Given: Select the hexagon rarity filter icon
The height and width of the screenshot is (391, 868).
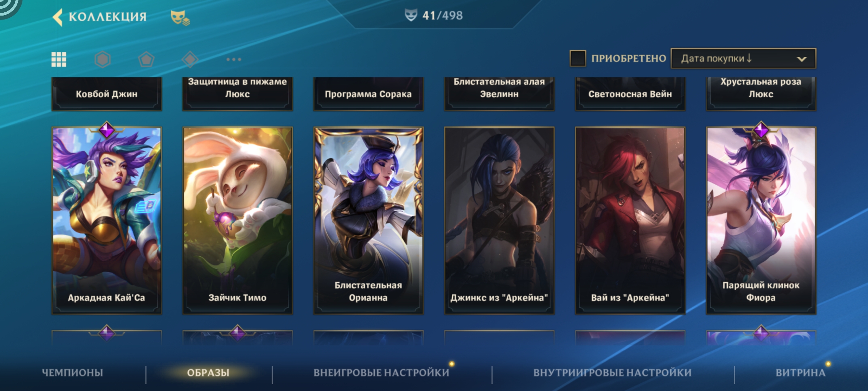Looking at the screenshot, I should pyautogui.click(x=102, y=59).
